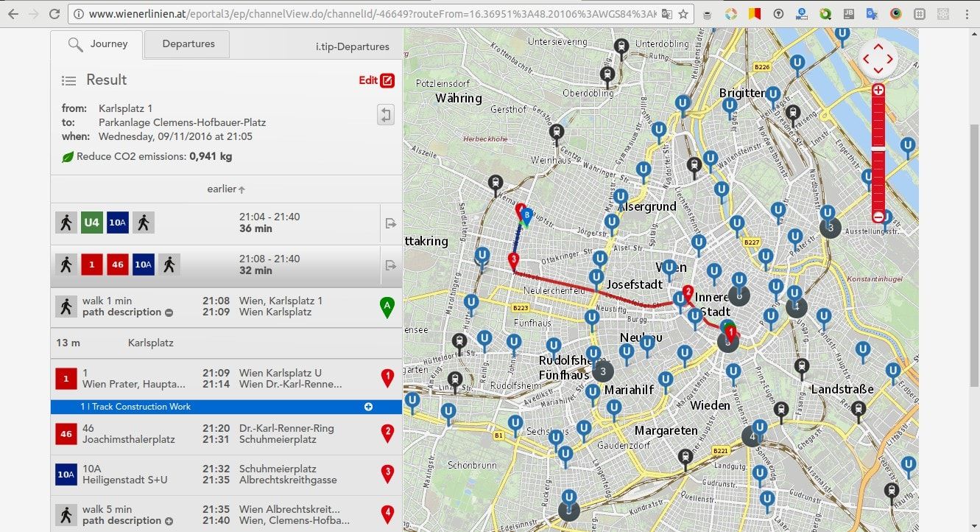Click the zoom in plus on map
The width and height of the screenshot is (980, 532).
pyautogui.click(x=878, y=90)
